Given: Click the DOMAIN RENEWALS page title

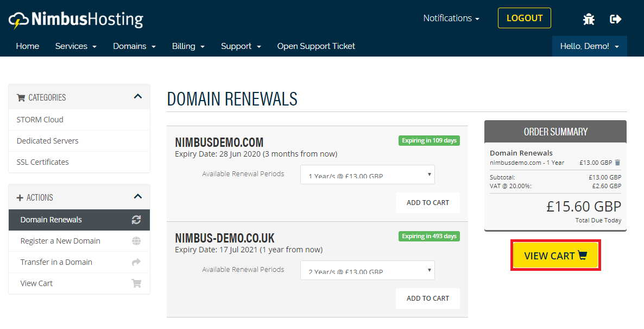Looking at the screenshot, I should tap(232, 99).
